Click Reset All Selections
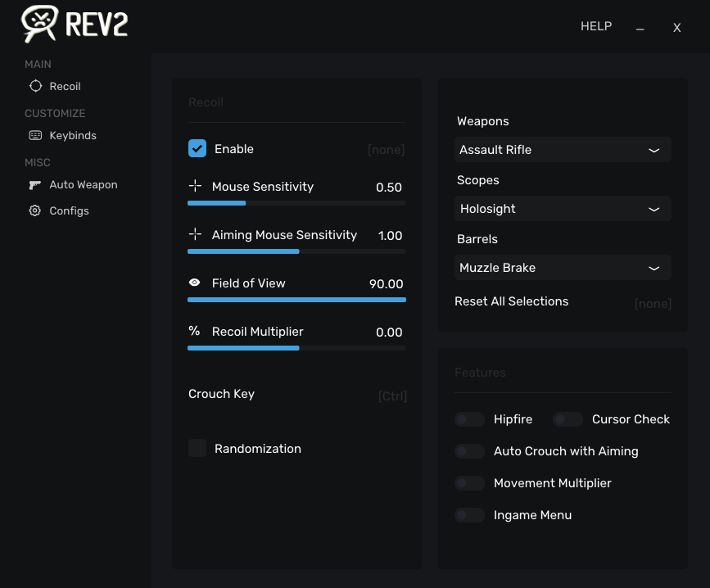Screen dimensions: 710x588 pos(511,301)
